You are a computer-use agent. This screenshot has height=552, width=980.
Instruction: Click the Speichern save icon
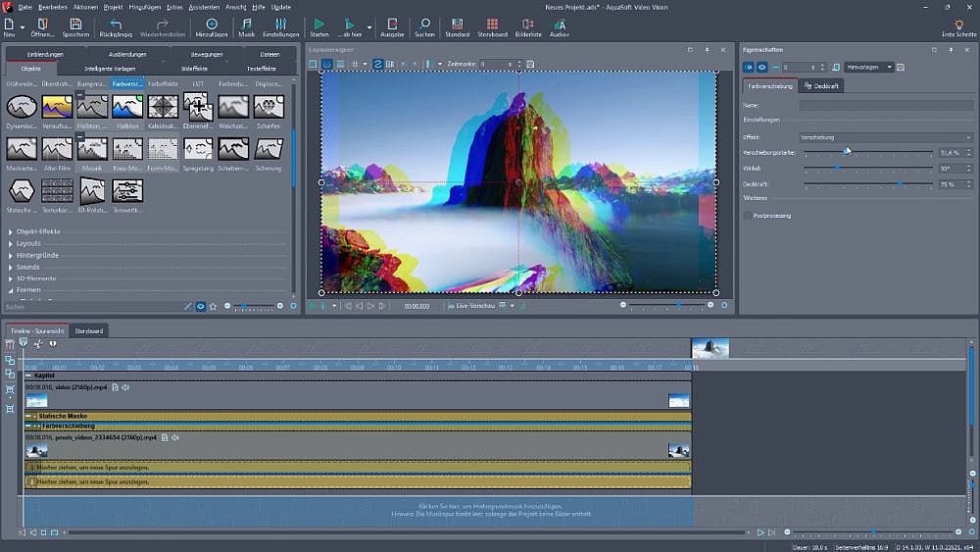pyautogui.click(x=75, y=25)
